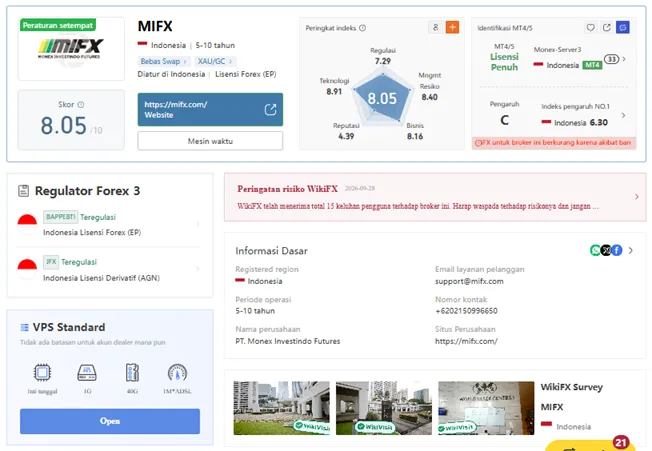Click the 1G memory icon

[x=87, y=372]
